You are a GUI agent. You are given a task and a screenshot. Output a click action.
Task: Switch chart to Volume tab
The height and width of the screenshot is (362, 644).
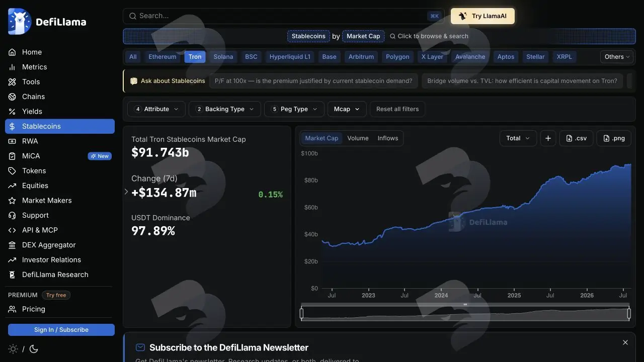[x=358, y=138]
